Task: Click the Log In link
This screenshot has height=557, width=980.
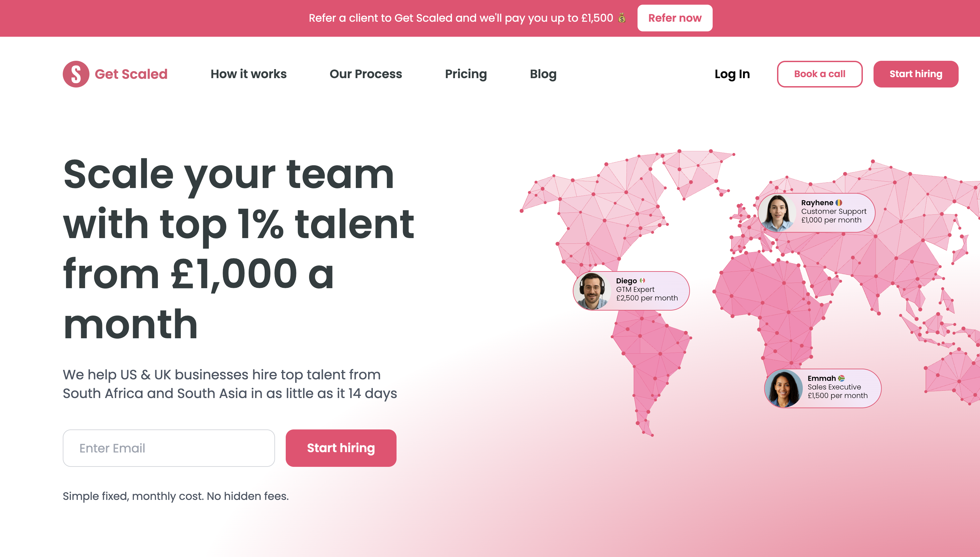Action: 732,74
